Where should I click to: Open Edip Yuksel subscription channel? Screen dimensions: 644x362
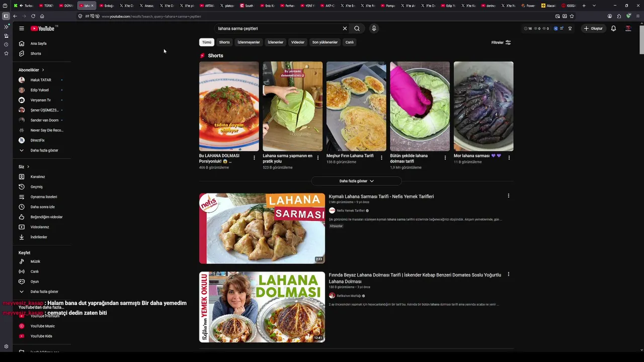click(40, 90)
